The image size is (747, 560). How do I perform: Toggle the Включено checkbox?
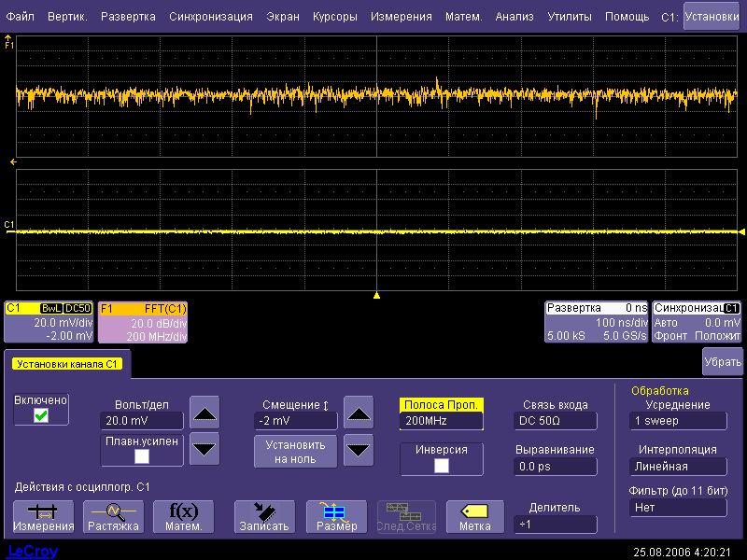pyautogui.click(x=41, y=416)
